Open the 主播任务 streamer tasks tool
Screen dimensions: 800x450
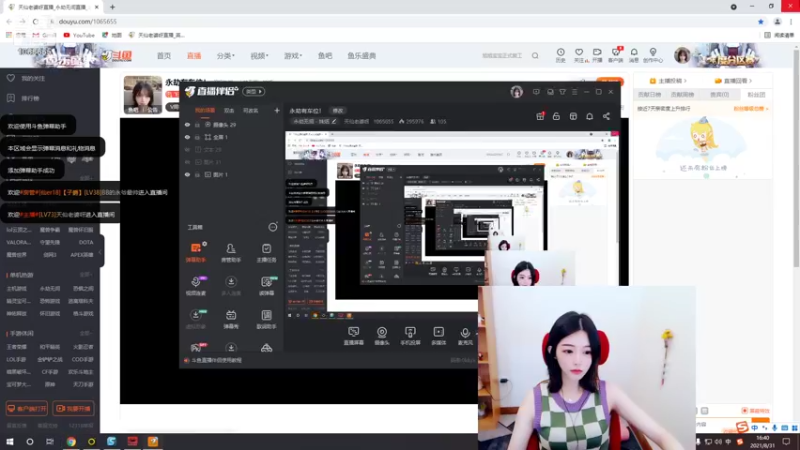266,253
